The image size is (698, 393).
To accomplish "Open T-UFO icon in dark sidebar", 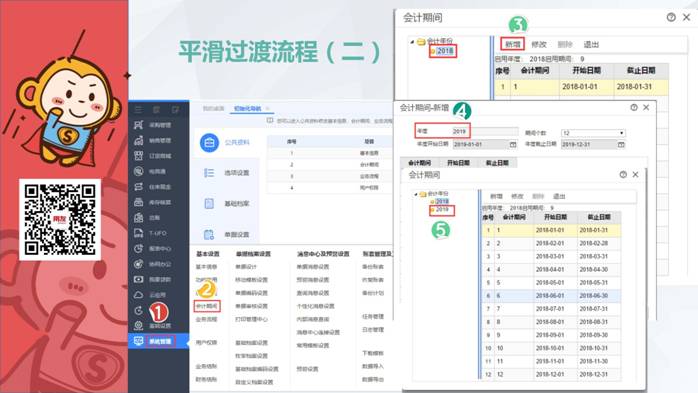I will click(139, 233).
